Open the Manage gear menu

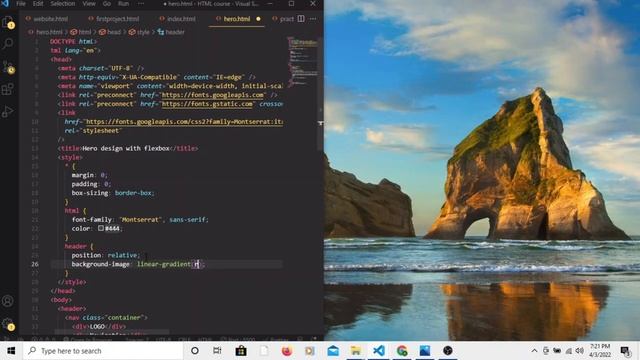(x=8, y=324)
